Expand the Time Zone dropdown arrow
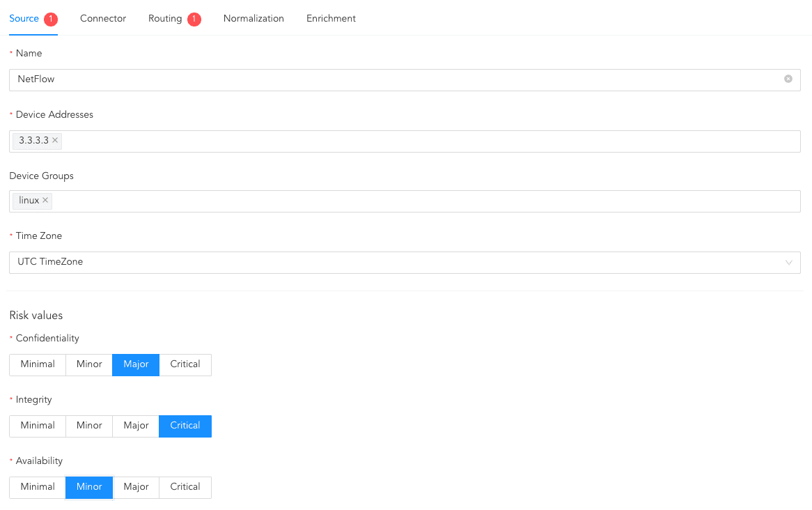 788,263
